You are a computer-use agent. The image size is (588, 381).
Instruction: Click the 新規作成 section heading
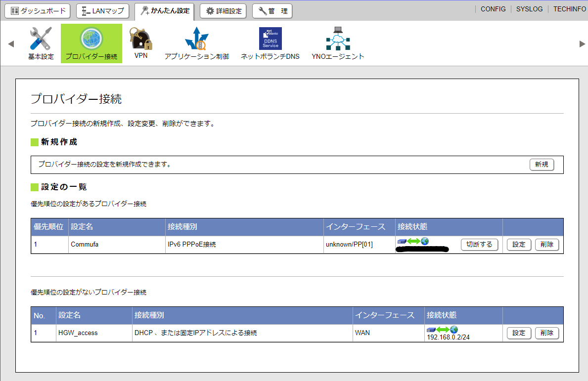pos(59,142)
